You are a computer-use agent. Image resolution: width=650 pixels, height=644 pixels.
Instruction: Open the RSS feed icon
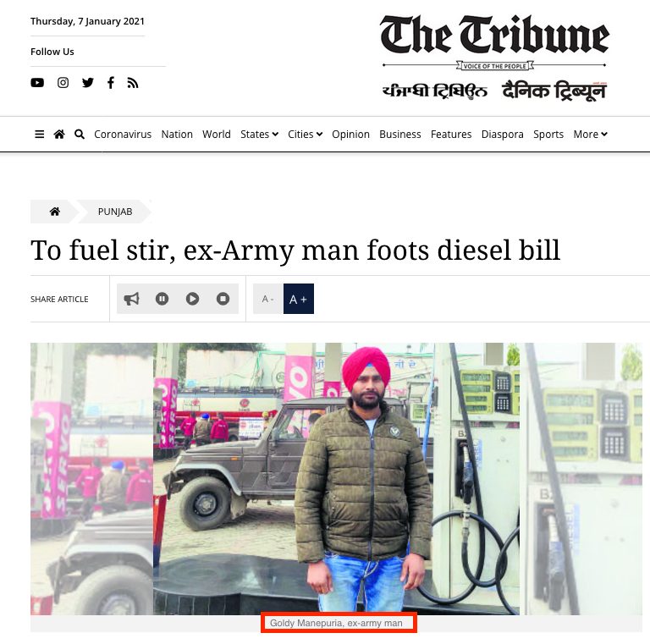(133, 83)
